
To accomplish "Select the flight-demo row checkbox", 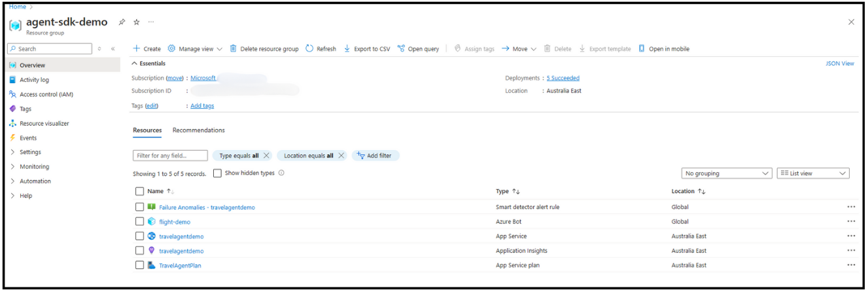I will (139, 221).
